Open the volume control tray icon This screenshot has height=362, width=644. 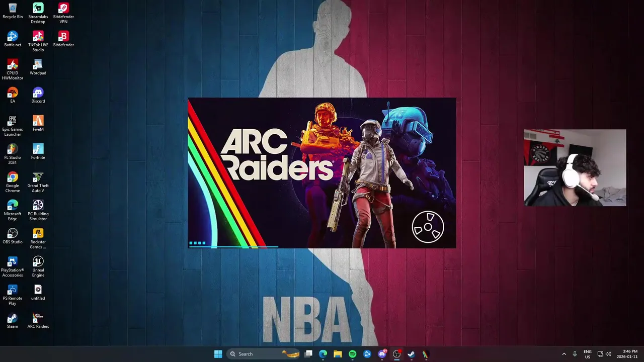608,354
